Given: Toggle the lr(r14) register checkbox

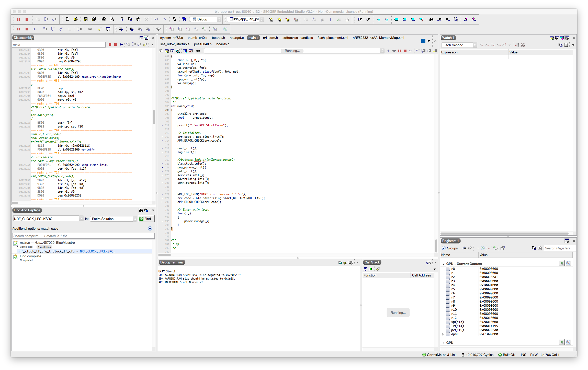Looking at the screenshot, I should coord(448,326).
